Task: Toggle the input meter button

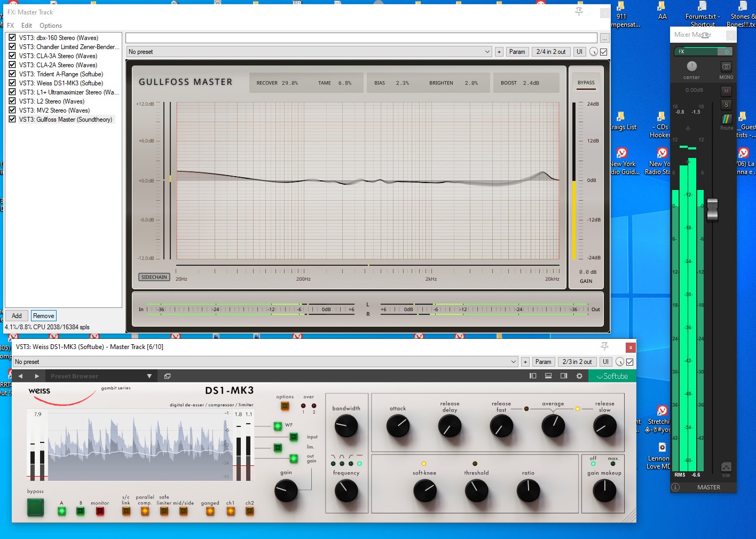Action: [x=294, y=437]
